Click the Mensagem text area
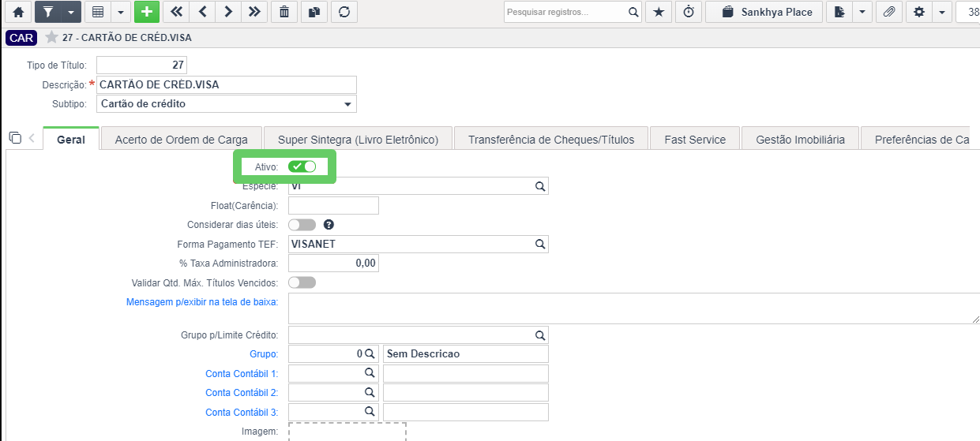The image size is (980, 441). [x=634, y=308]
